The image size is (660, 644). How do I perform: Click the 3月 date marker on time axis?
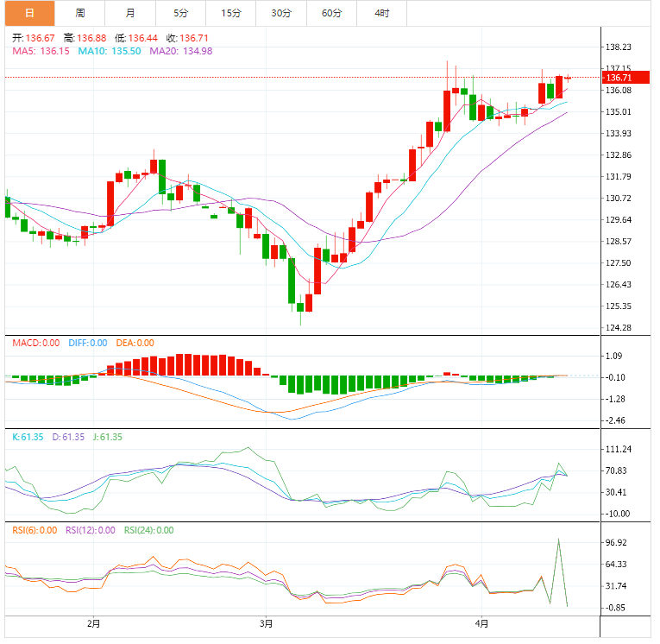coord(267,622)
